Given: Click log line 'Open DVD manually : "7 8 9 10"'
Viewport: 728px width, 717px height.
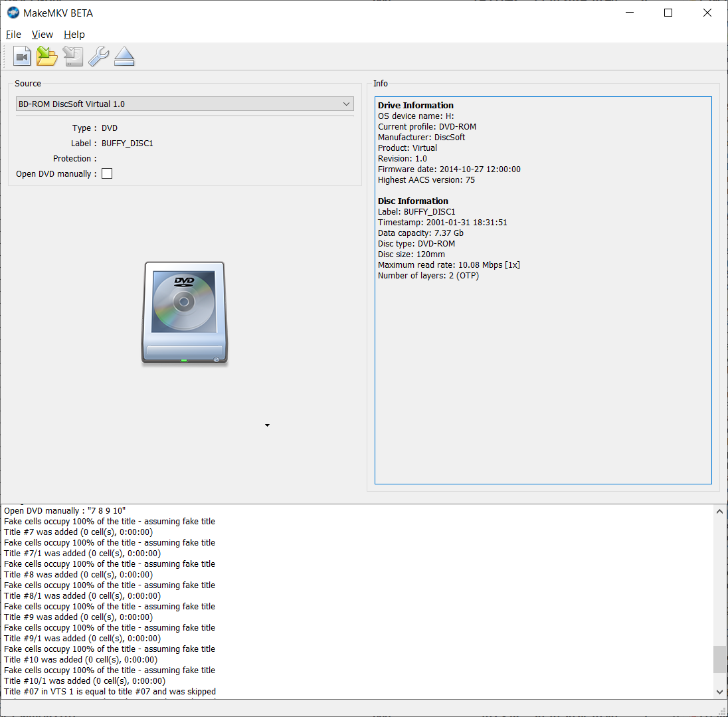Looking at the screenshot, I should coord(65,511).
